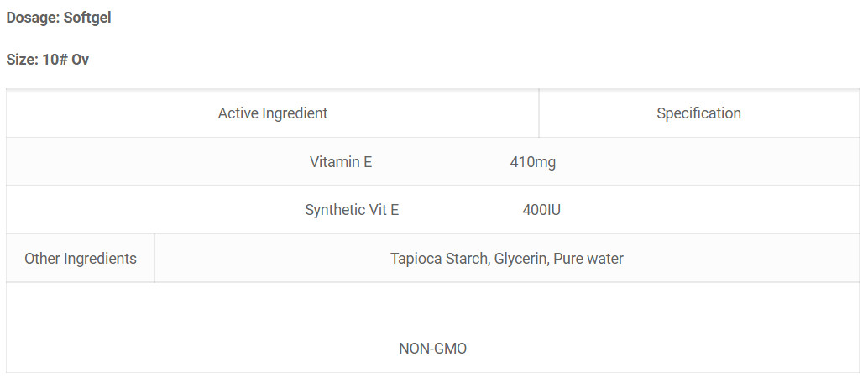Click the word Dosage in the first line
Viewport: 868px width, 383px height.
(31, 18)
